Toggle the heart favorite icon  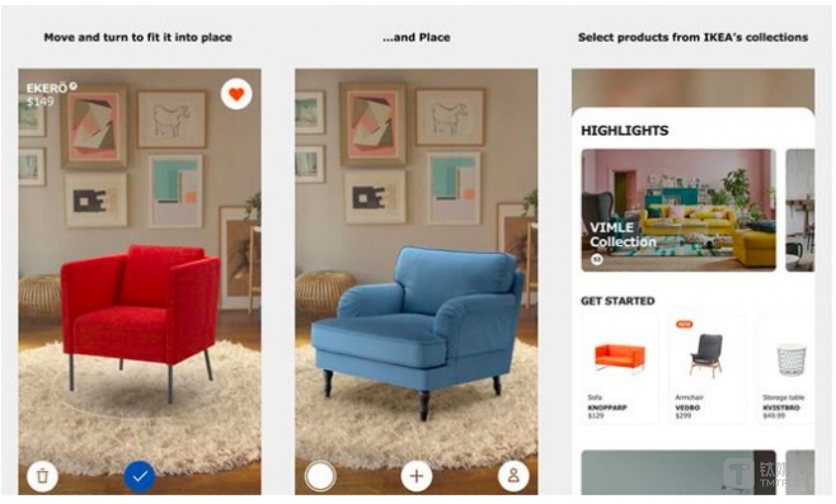click(236, 94)
